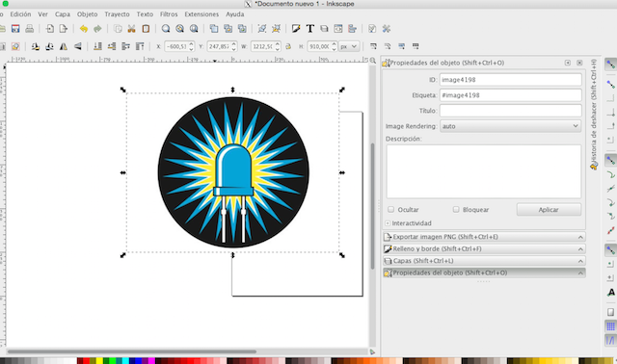Click the Aplicar button
Viewport: 617px width, 364px height.
tap(549, 210)
